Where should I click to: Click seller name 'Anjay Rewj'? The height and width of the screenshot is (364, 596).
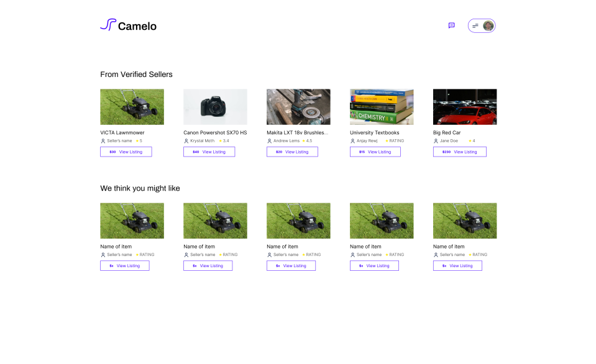click(367, 141)
